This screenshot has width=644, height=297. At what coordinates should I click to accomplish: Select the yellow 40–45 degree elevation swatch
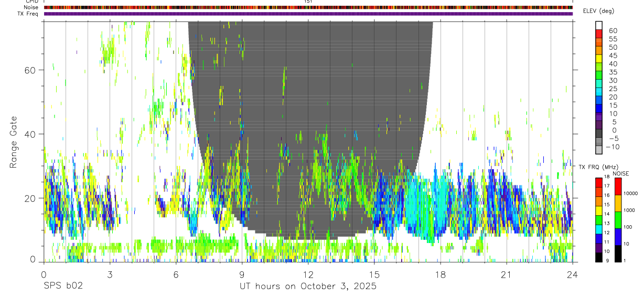point(599,59)
